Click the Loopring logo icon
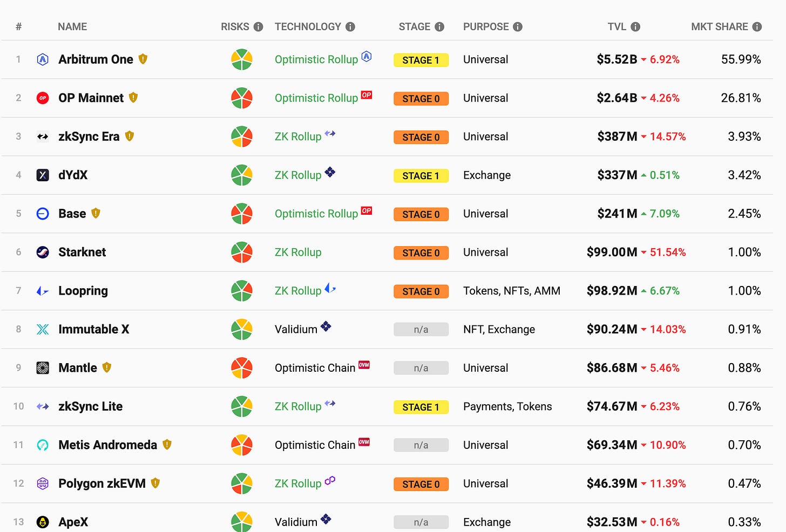The image size is (786, 532). pos(43,291)
